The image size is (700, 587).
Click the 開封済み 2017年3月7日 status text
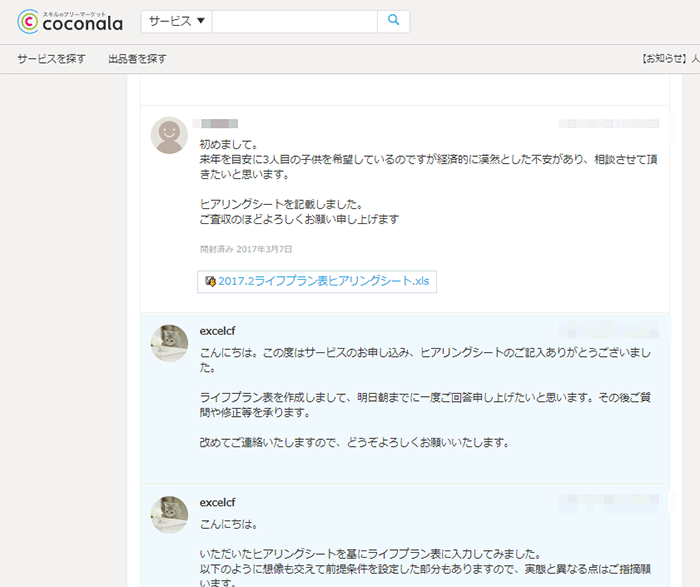pyautogui.click(x=246, y=249)
